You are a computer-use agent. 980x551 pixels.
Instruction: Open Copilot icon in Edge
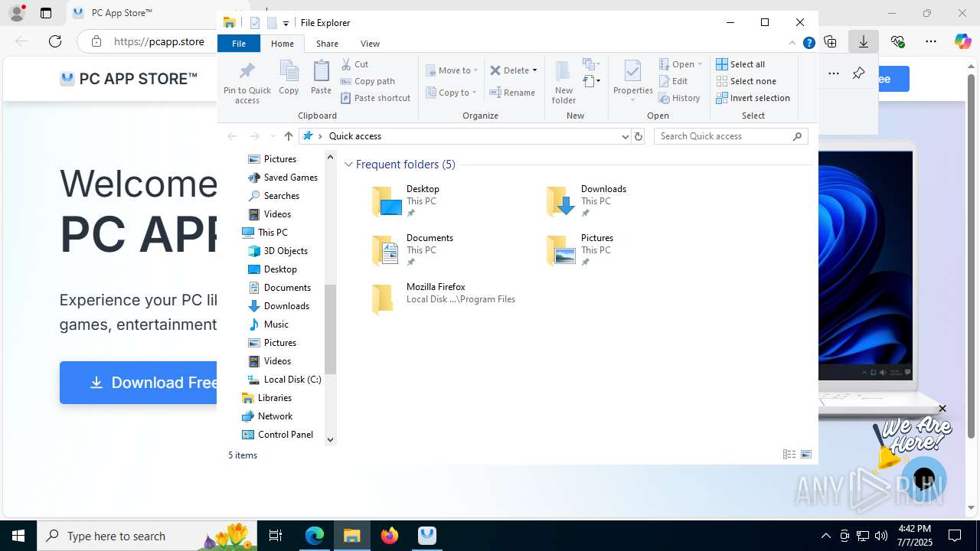(x=963, y=41)
